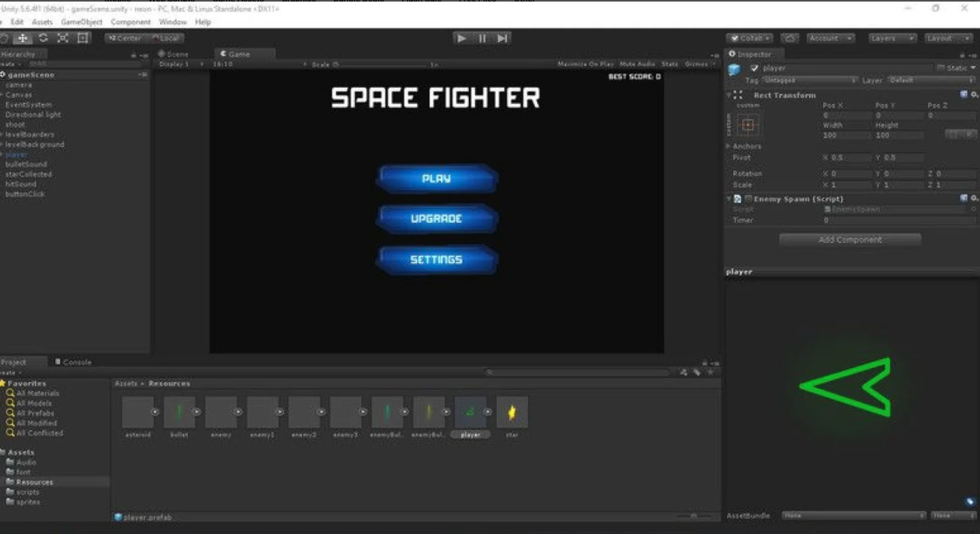Click the asset bundle icon in preview corner

[970, 502]
